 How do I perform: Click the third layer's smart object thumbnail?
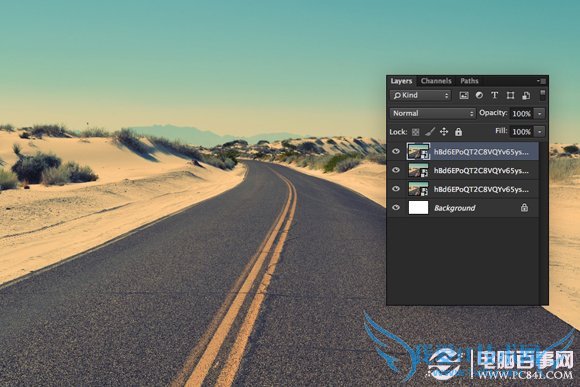point(418,189)
